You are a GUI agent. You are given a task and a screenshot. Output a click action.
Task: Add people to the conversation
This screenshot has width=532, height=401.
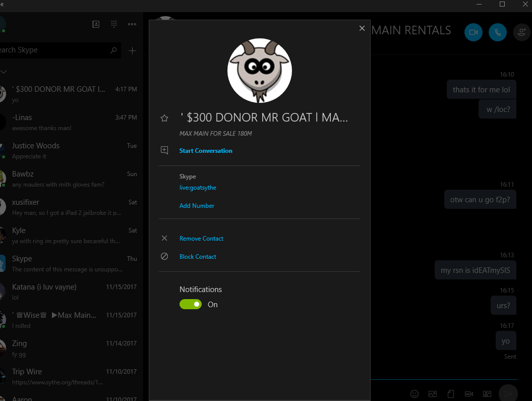[522, 32]
